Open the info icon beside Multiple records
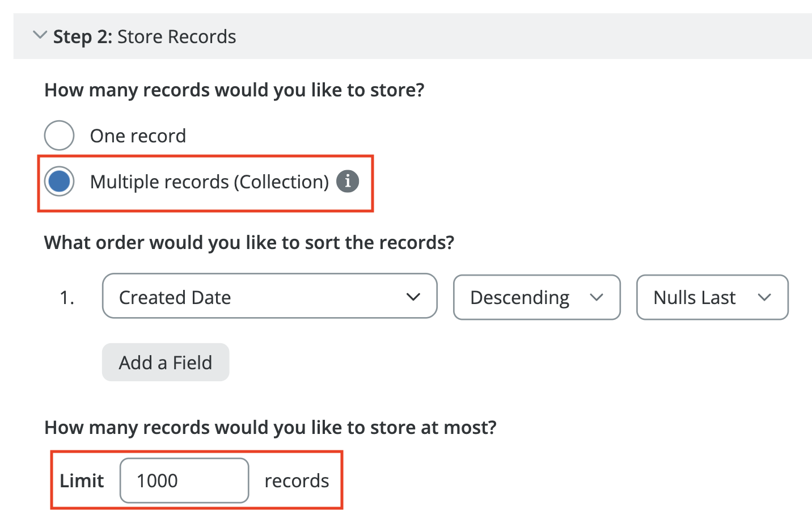The height and width of the screenshot is (523, 812). pyautogui.click(x=348, y=182)
